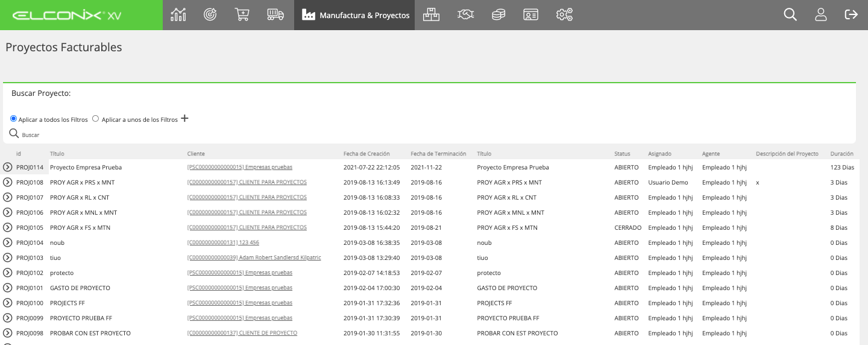Viewport: 868px width, 345px height.
Task: Expand row PROJ0106 arrow icon
Action: pos(7,212)
